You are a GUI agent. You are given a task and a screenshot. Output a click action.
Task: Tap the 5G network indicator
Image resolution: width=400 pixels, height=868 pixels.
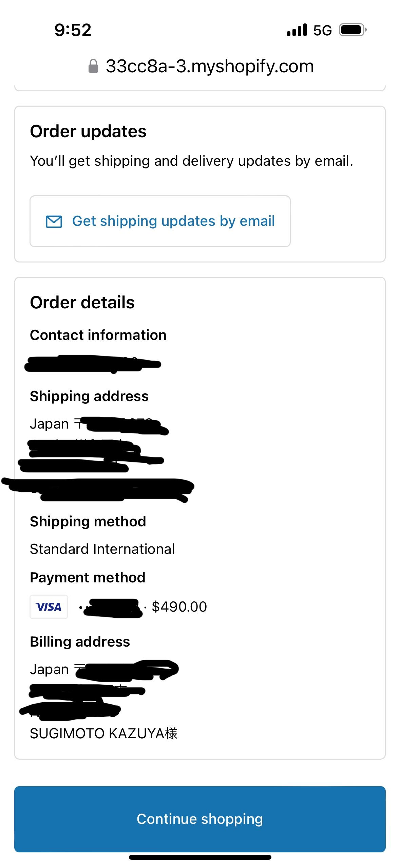pyautogui.click(x=322, y=30)
